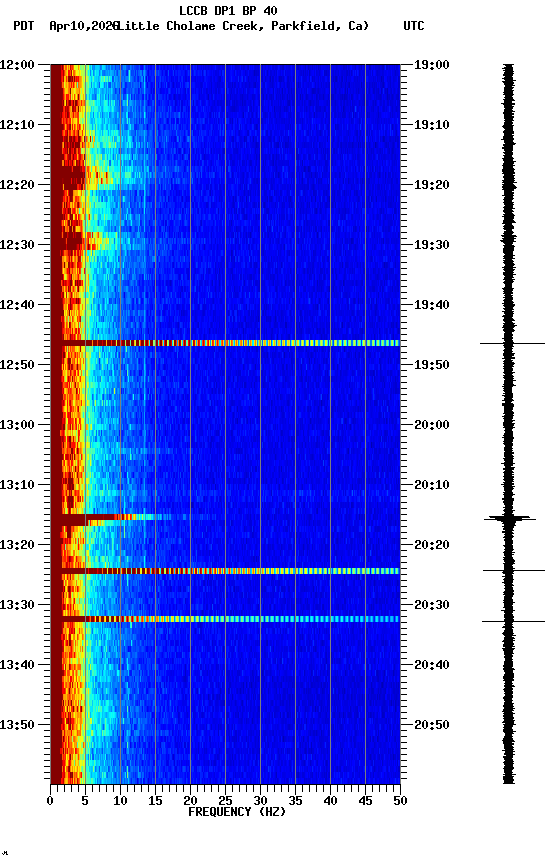The width and height of the screenshot is (552, 864).
Task: Click the seismogram spike near 20:16 UTC
Action: coord(510,519)
